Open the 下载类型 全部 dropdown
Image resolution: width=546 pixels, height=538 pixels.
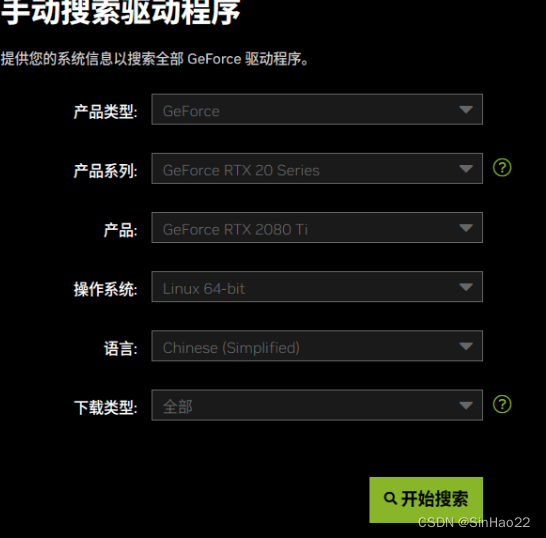click(x=317, y=405)
